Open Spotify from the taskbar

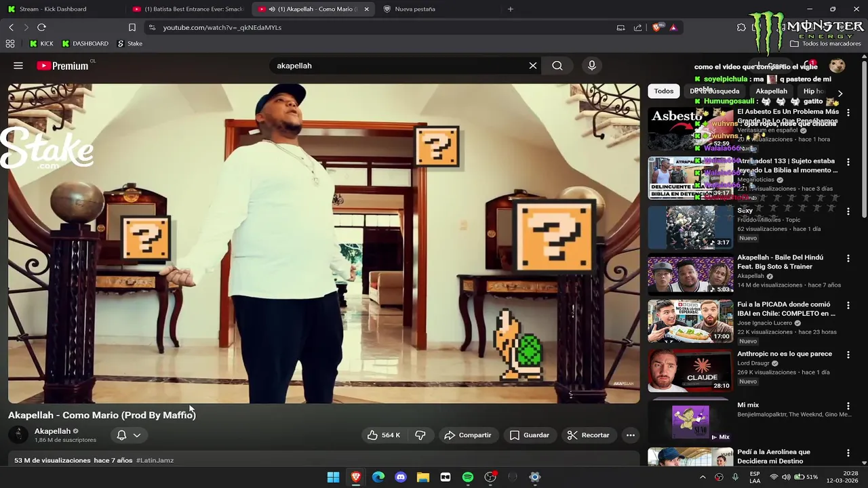click(468, 477)
